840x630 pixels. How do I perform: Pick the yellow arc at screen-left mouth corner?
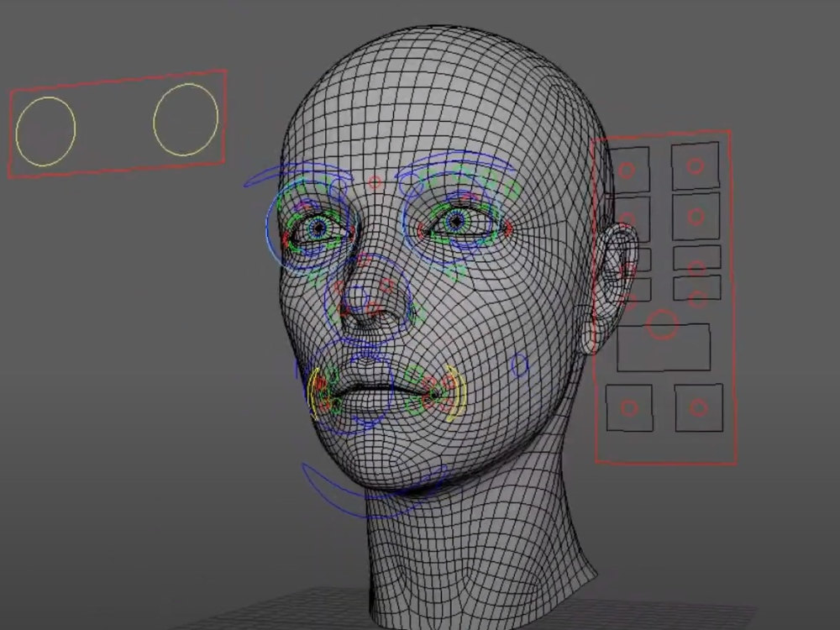tap(312, 394)
